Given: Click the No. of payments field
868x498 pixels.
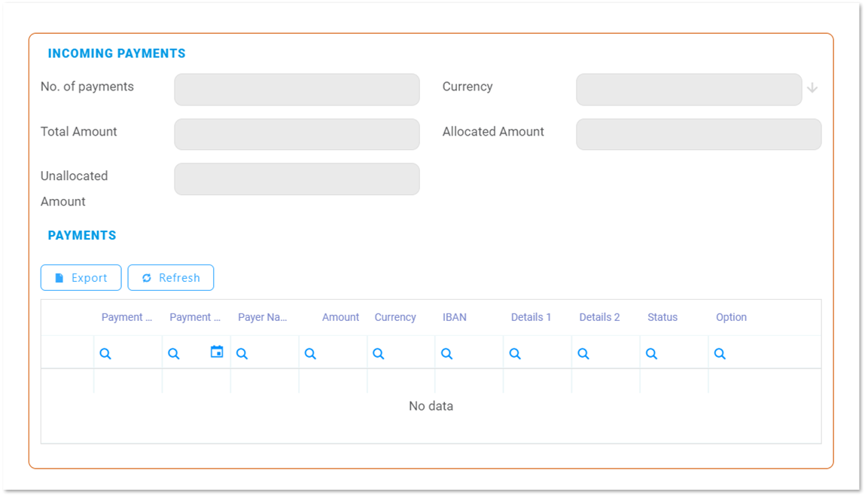Looking at the screenshot, I should pyautogui.click(x=297, y=90).
